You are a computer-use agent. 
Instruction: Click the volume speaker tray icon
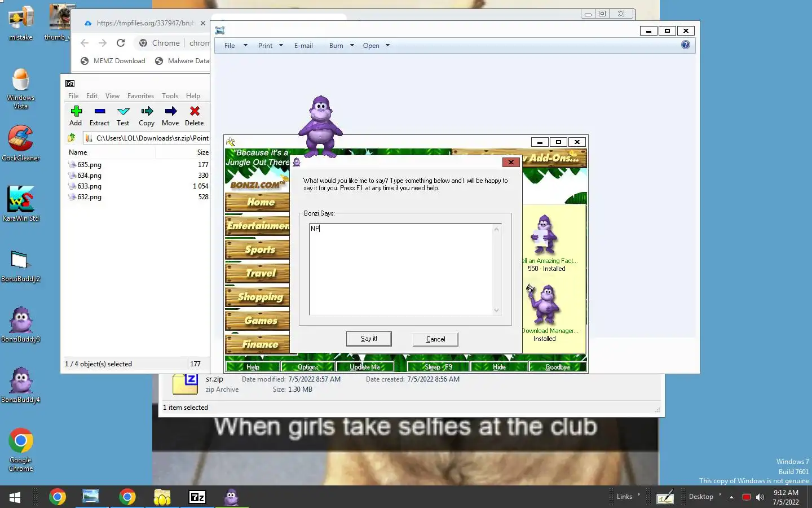(x=760, y=497)
